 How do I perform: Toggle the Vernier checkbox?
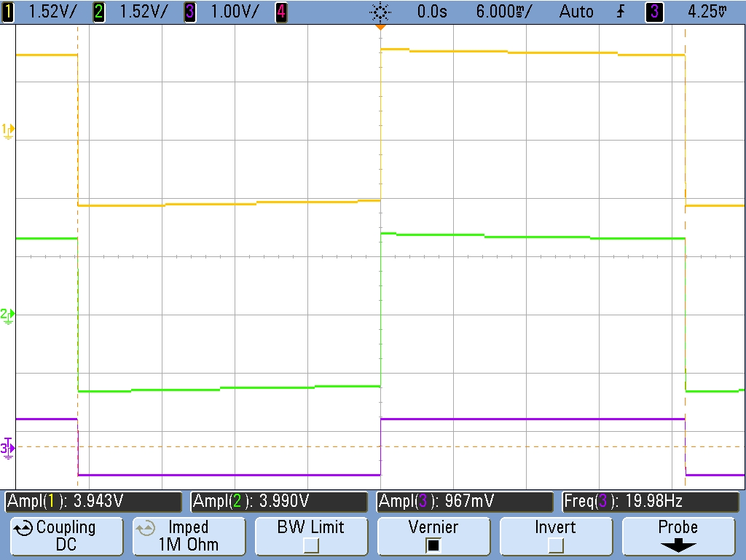pyautogui.click(x=433, y=545)
